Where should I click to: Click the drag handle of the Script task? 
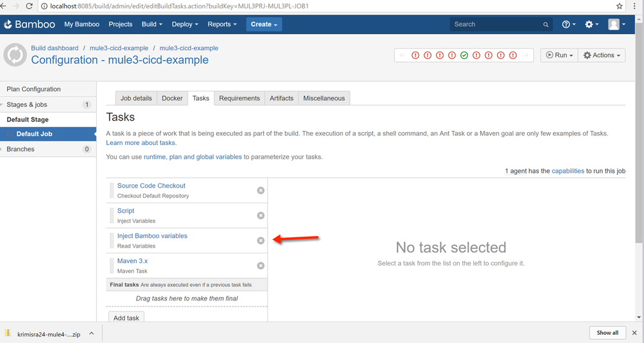tap(112, 215)
